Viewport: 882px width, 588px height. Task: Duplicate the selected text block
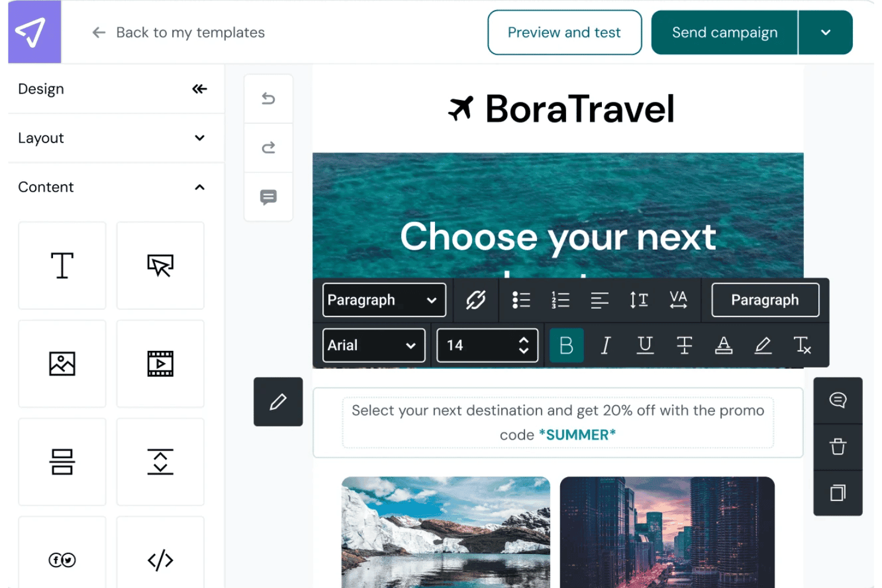(x=838, y=493)
